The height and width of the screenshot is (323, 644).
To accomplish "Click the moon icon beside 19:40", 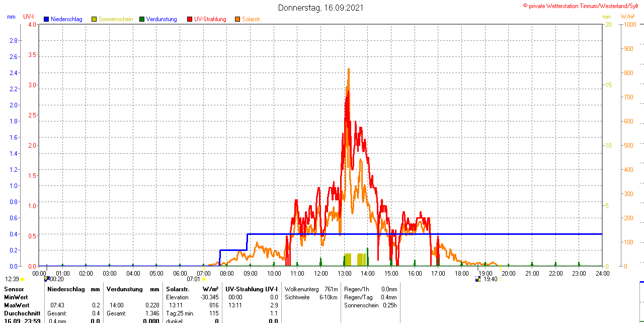I will click(x=478, y=279).
